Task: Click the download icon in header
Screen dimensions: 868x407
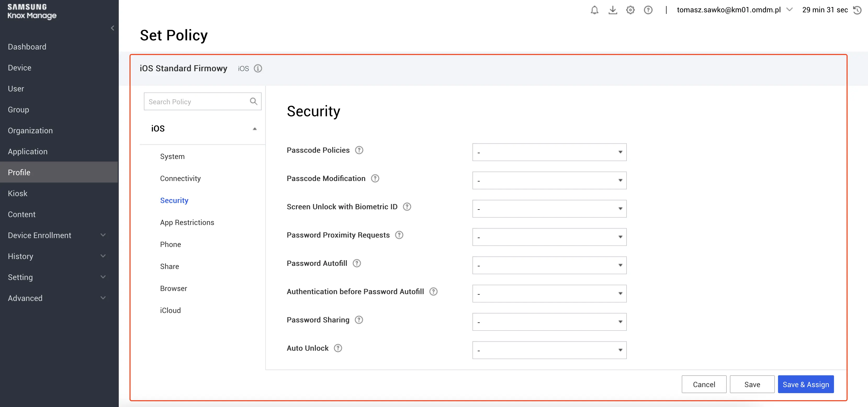Action: [613, 10]
